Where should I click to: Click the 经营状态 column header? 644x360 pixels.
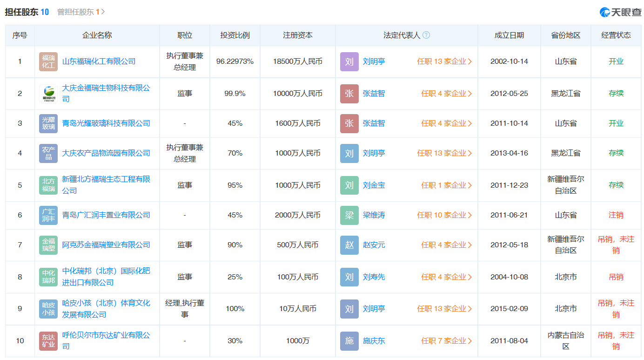(616, 35)
